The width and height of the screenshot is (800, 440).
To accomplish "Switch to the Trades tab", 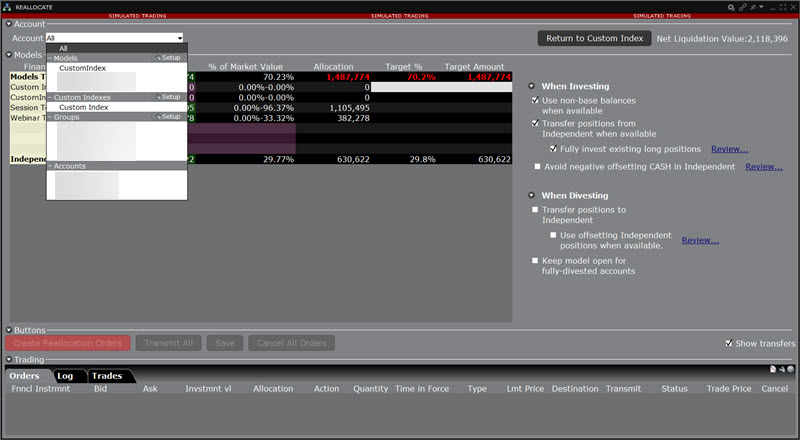I will [x=107, y=376].
